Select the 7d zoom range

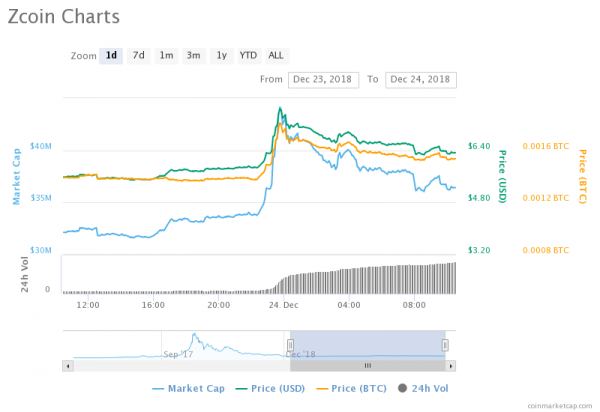tap(139, 56)
